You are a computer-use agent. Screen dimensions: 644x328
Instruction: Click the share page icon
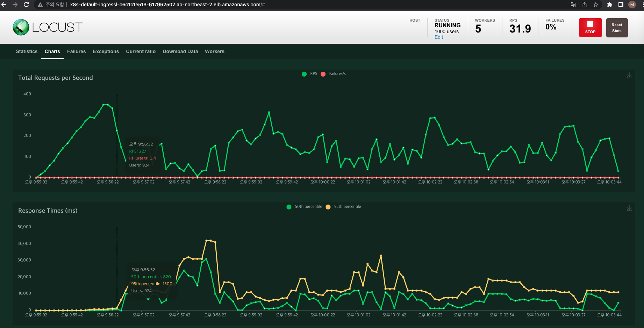tap(585, 5)
